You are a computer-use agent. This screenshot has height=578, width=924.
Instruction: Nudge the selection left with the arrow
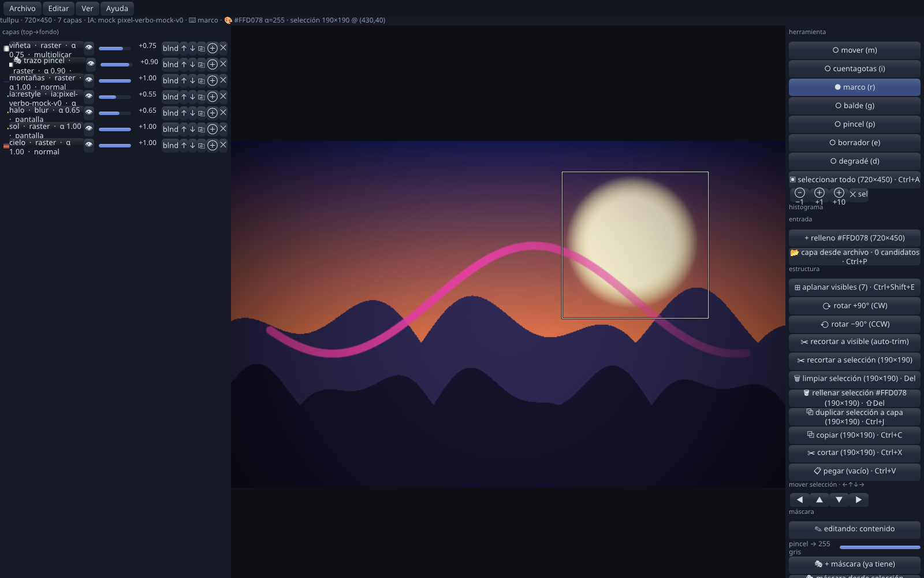pyautogui.click(x=800, y=499)
